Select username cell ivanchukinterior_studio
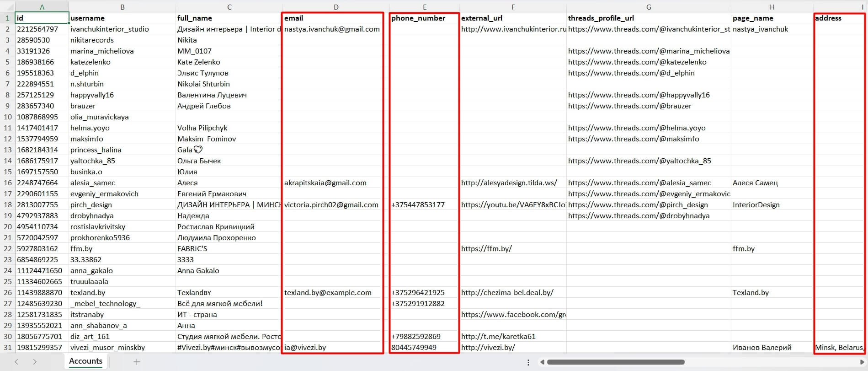868x371 pixels. click(x=122, y=29)
